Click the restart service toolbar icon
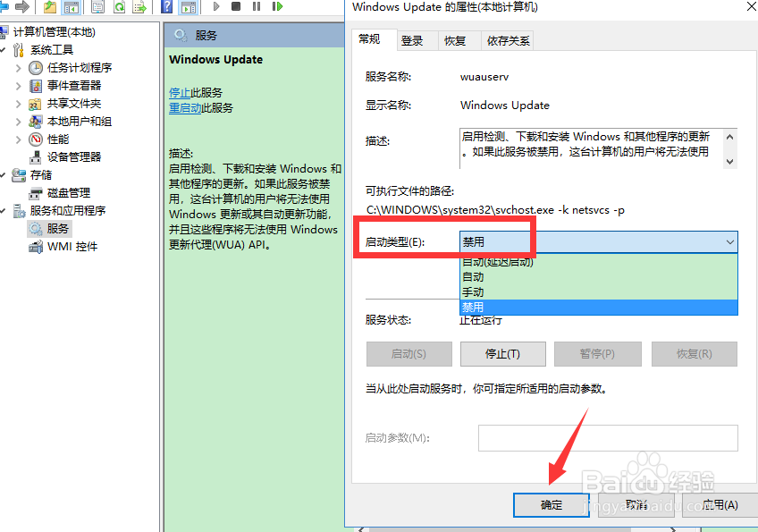758x532 pixels. pos(277,6)
